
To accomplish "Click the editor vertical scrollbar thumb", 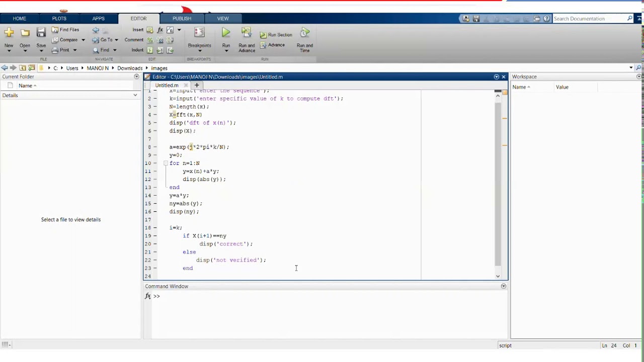I will [498, 184].
